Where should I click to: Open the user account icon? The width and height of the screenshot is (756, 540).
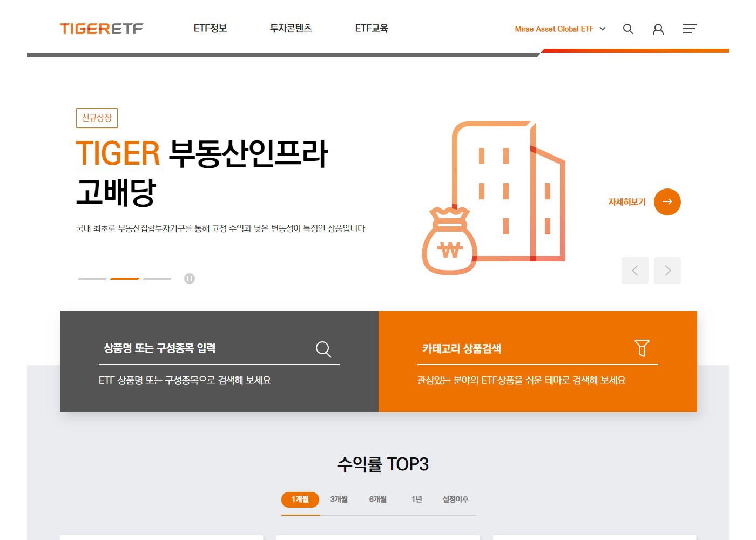tap(658, 29)
